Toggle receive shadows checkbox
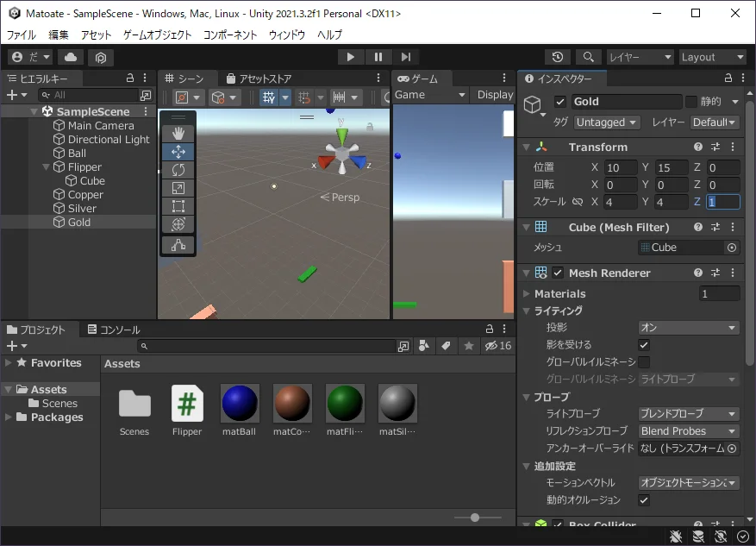Viewport: 756px width, 546px height. pyautogui.click(x=644, y=345)
